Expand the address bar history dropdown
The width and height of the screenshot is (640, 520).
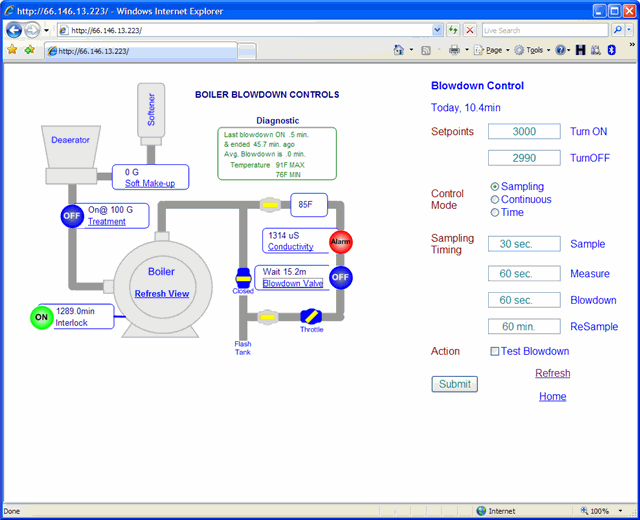(437, 31)
